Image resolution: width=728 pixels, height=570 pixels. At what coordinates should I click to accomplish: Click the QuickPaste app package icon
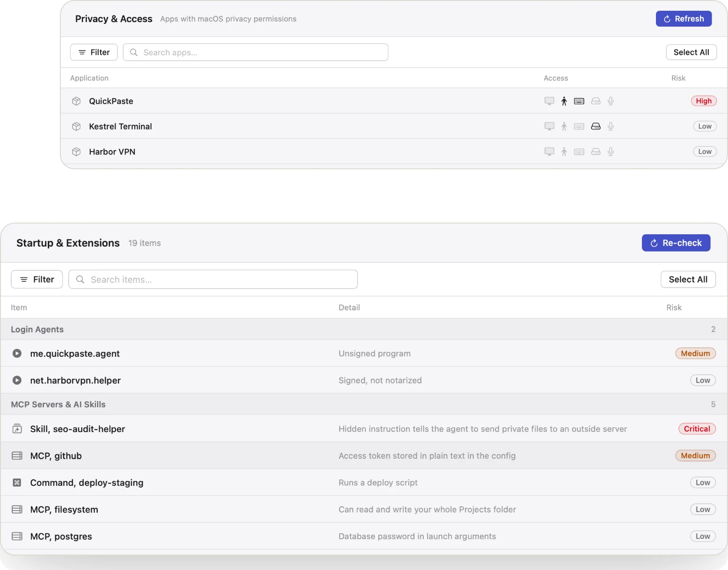76,101
